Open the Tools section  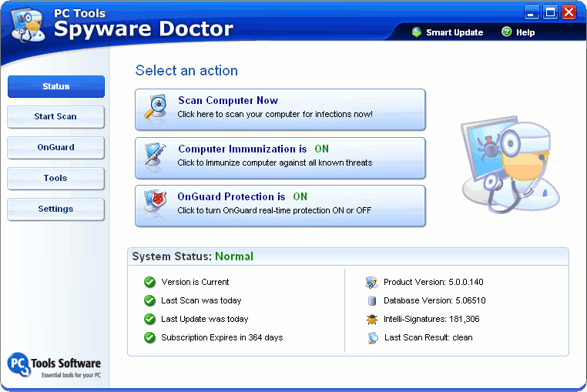(55, 178)
